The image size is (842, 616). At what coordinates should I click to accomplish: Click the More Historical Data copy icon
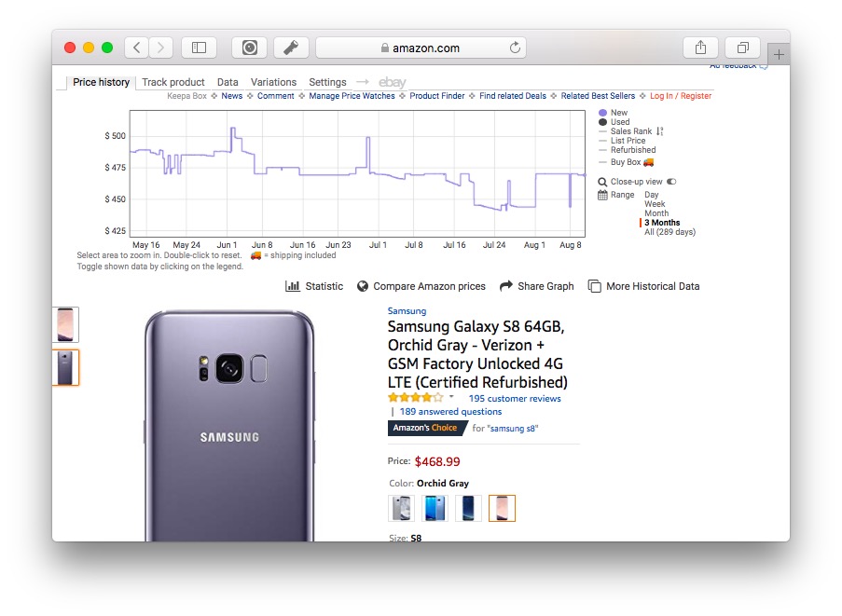coord(595,286)
